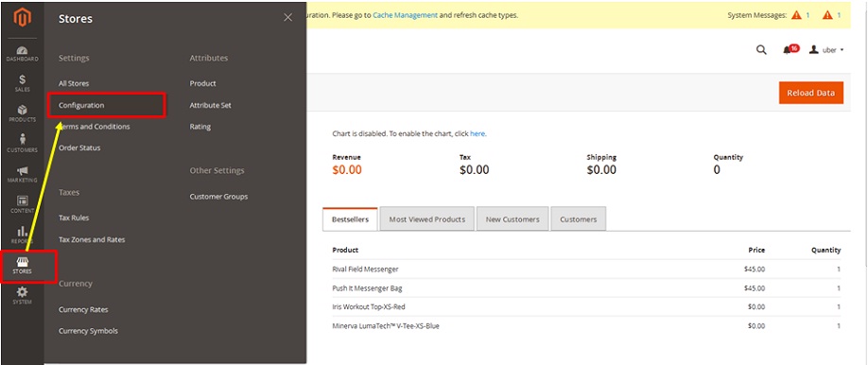Open Customer Groups under Other Settings
The width and height of the screenshot is (868, 365).
coord(218,196)
